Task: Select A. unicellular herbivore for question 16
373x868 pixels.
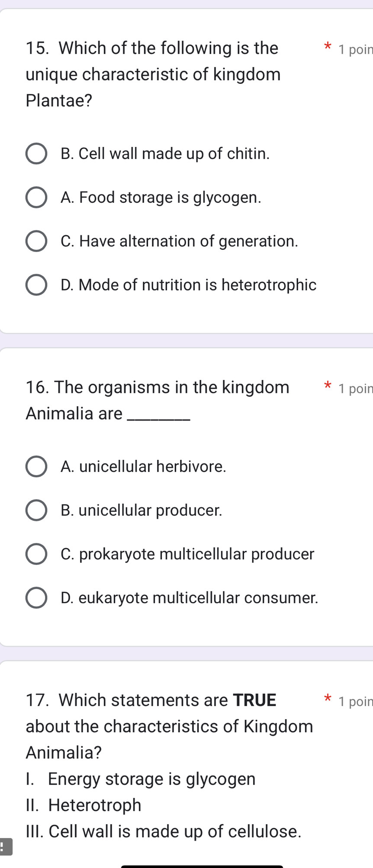Action: pos(36,466)
